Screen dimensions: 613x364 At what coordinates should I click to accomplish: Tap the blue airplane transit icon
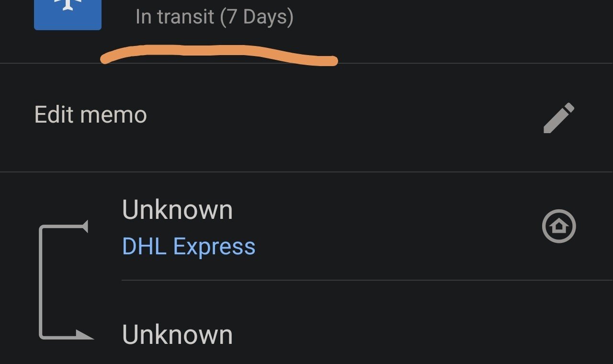[x=68, y=14]
